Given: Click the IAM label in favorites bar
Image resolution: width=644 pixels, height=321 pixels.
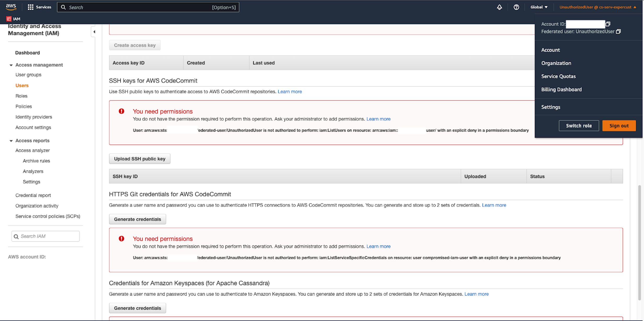Looking at the screenshot, I should (x=16, y=19).
